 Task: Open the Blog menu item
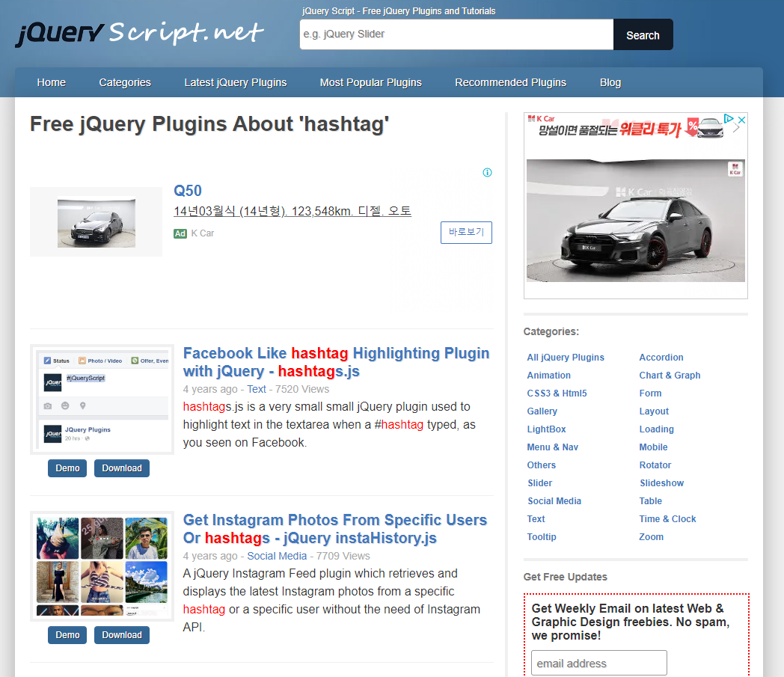pos(610,82)
